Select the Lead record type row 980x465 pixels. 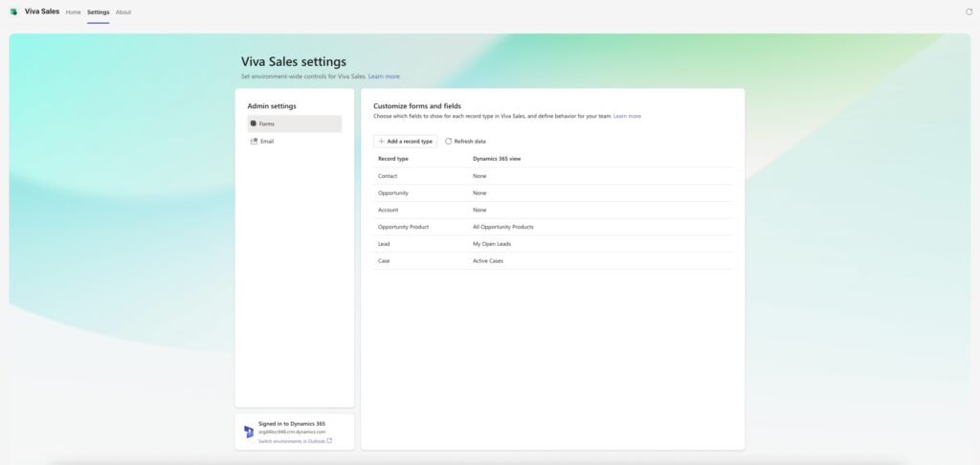[384, 244]
